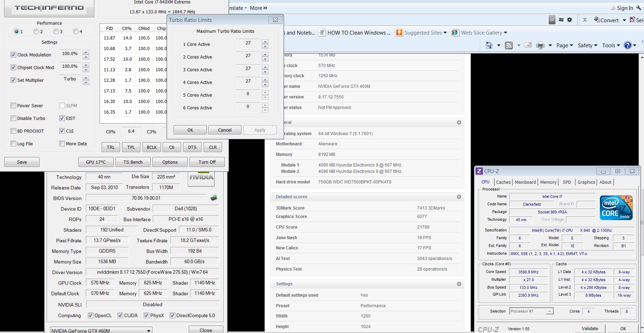644x333 pixels.
Task: Collapse the Detailed scores section arrow
Action: coord(459,197)
